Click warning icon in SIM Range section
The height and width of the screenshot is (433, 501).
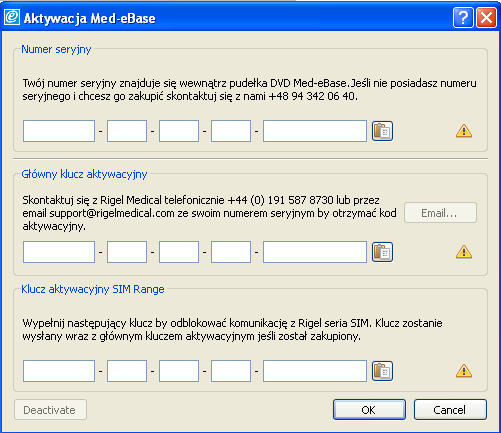click(x=464, y=371)
